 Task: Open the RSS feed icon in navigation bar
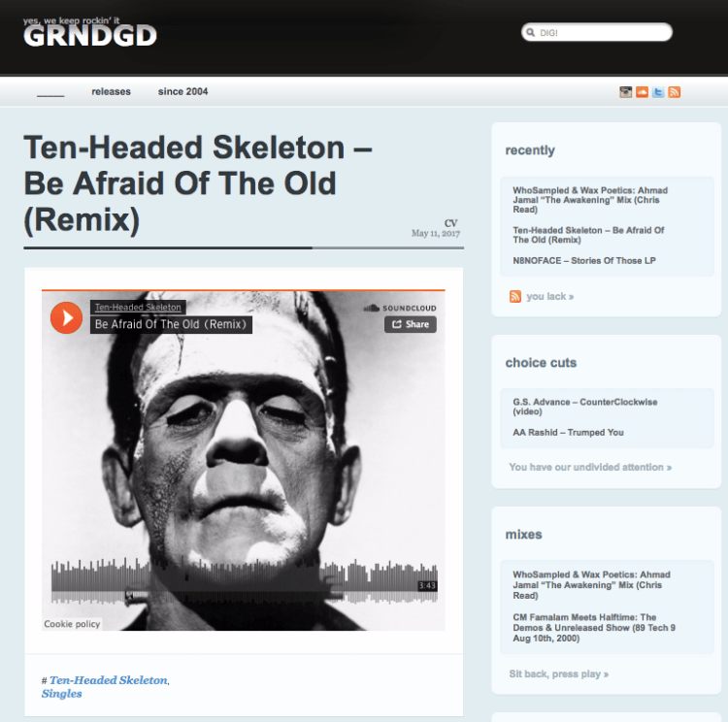coord(675,92)
